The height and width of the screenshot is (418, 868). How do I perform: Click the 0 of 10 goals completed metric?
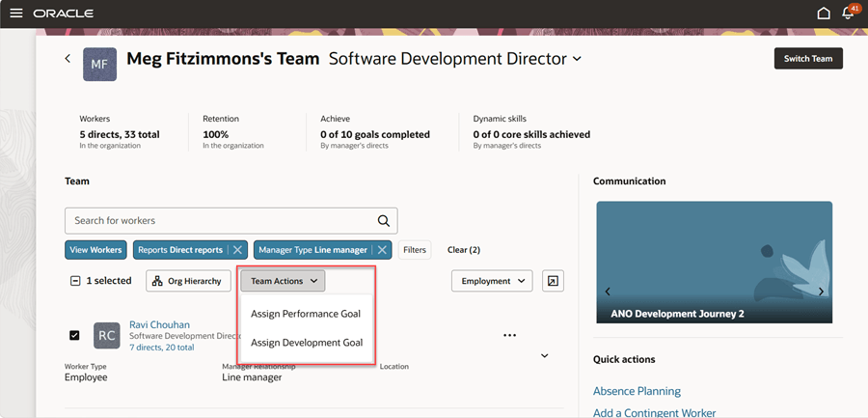pos(375,134)
